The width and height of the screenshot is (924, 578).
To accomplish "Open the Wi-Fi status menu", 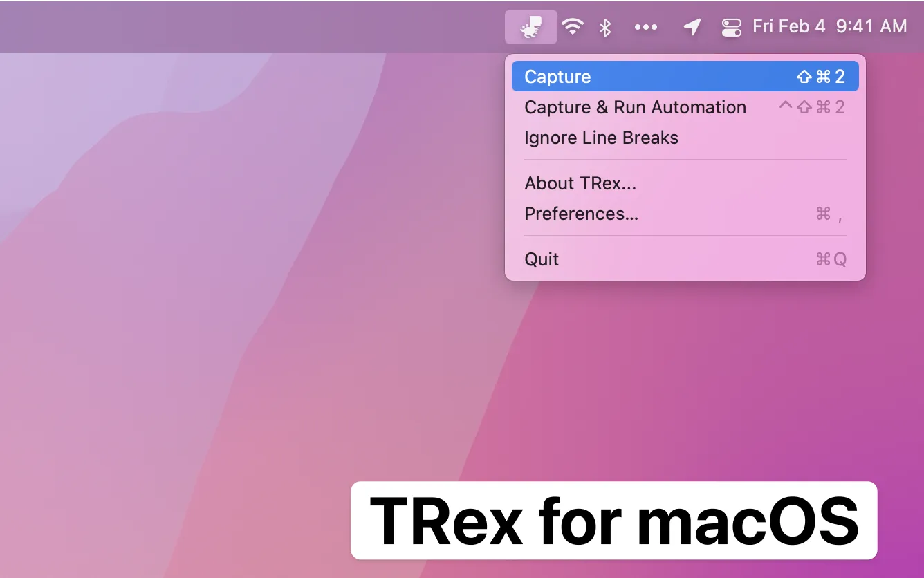I will 572,27.
